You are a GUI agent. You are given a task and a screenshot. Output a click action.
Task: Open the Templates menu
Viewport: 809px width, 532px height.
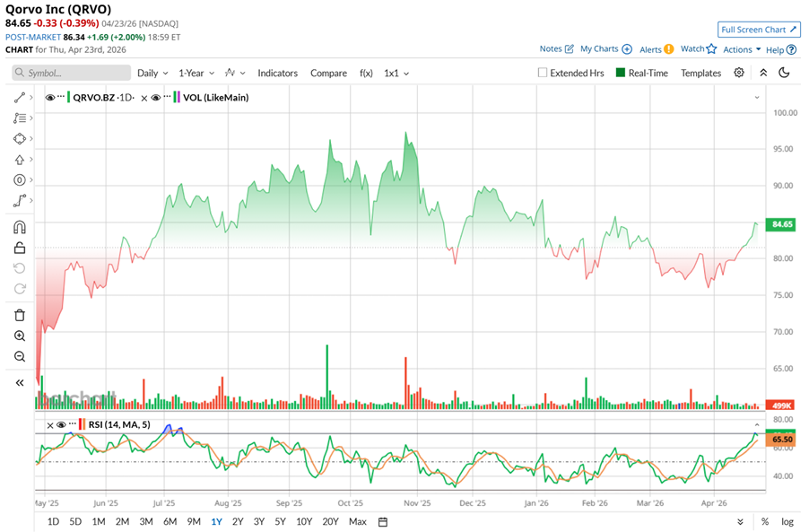point(700,74)
